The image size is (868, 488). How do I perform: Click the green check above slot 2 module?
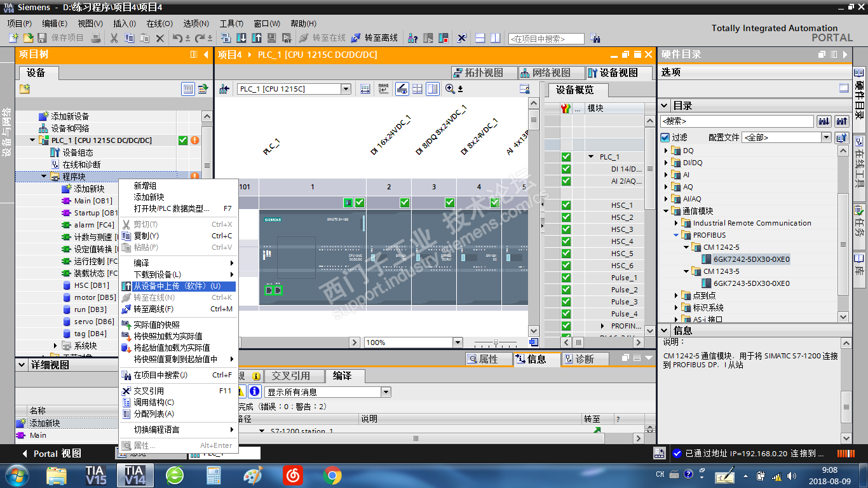point(404,203)
